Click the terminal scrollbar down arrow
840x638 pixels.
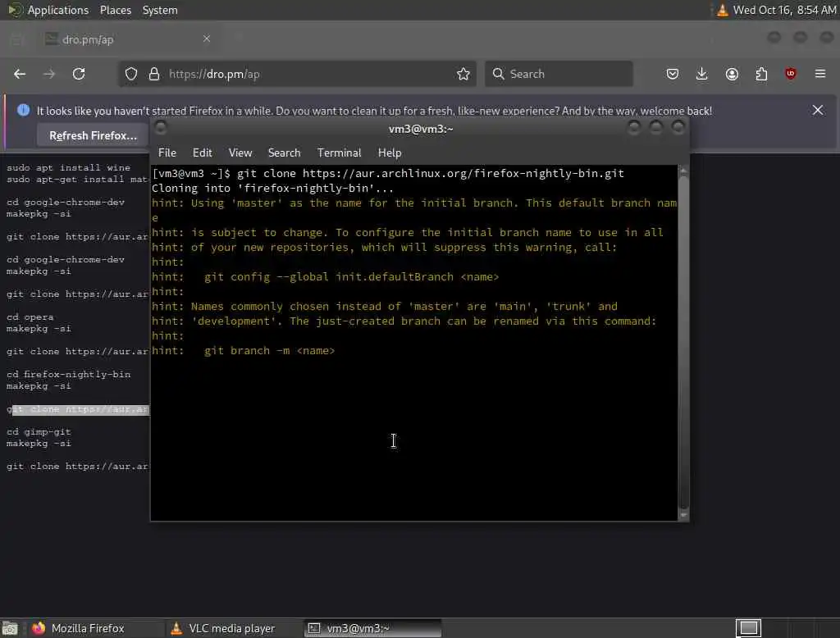(x=683, y=515)
